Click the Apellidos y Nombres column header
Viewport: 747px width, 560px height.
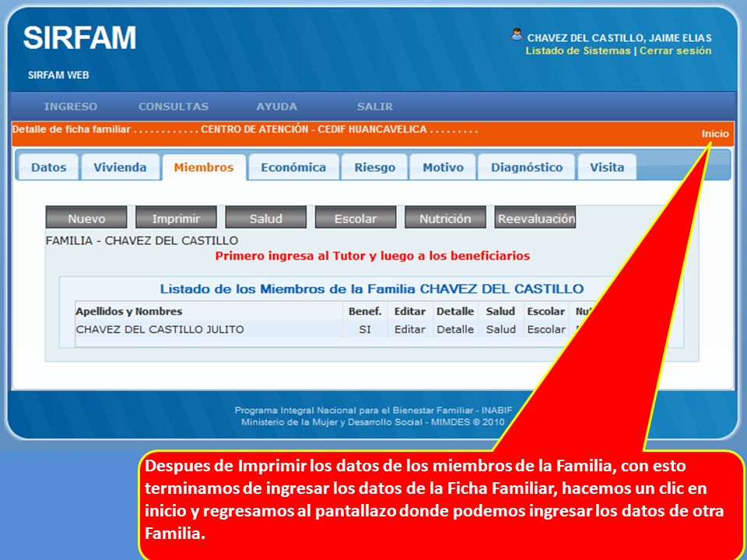[x=129, y=311]
